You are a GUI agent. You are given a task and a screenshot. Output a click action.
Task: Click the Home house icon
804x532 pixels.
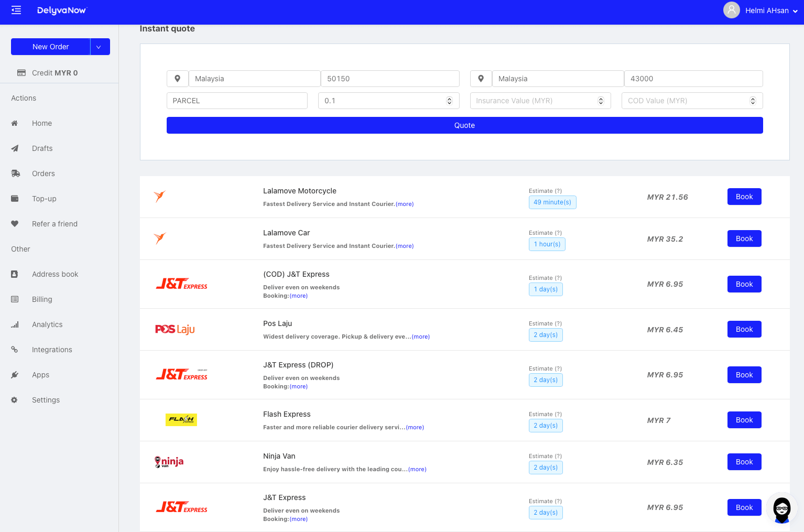pos(15,123)
